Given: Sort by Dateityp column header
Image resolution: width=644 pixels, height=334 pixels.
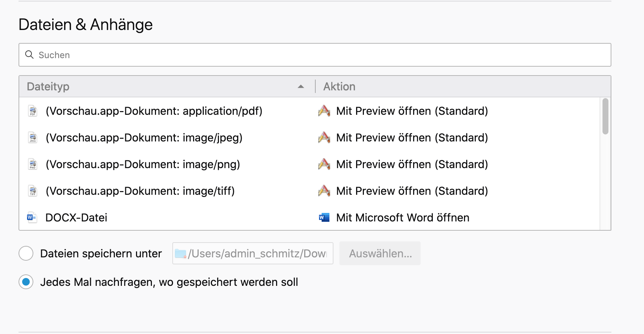Looking at the screenshot, I should tap(48, 87).
